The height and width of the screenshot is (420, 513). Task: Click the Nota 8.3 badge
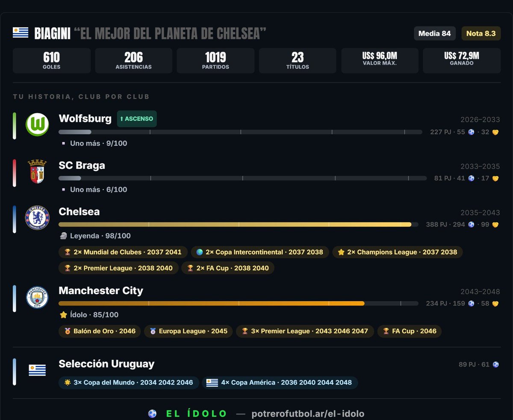[x=481, y=33]
